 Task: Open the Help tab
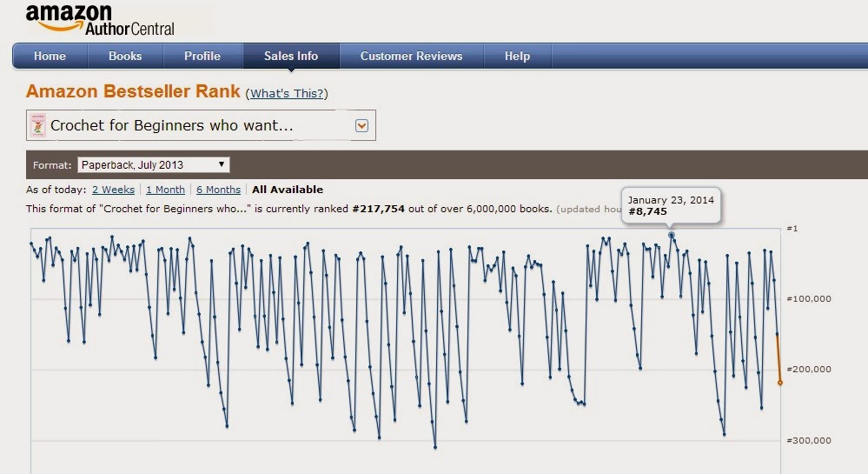tap(517, 56)
